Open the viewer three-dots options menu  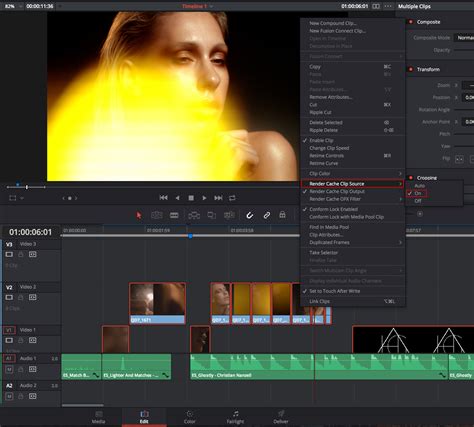click(388, 6)
